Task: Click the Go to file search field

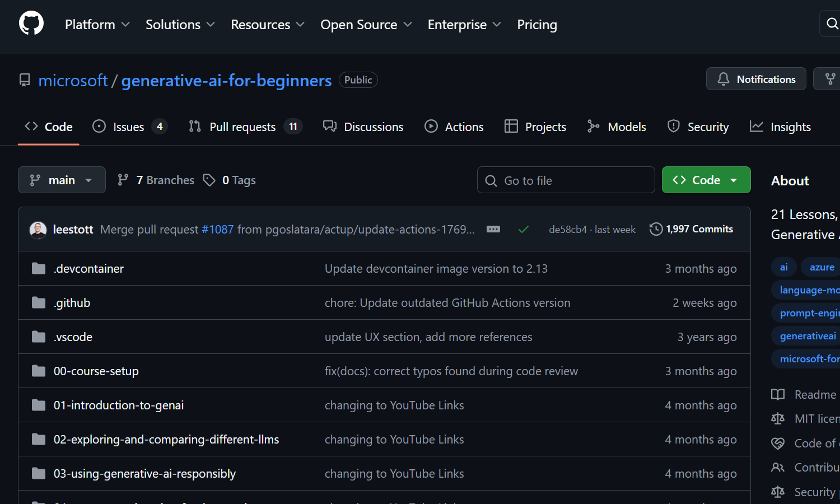Action: (566, 180)
